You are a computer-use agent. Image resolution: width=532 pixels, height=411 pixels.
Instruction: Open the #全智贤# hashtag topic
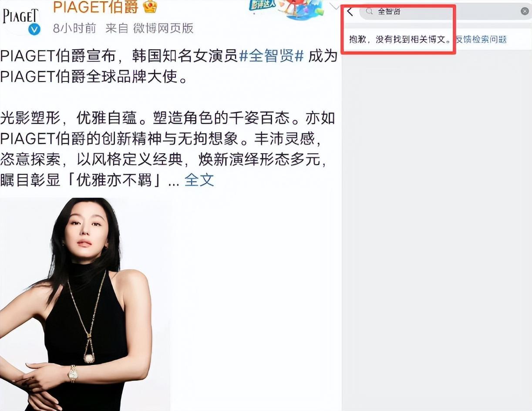tap(271, 56)
